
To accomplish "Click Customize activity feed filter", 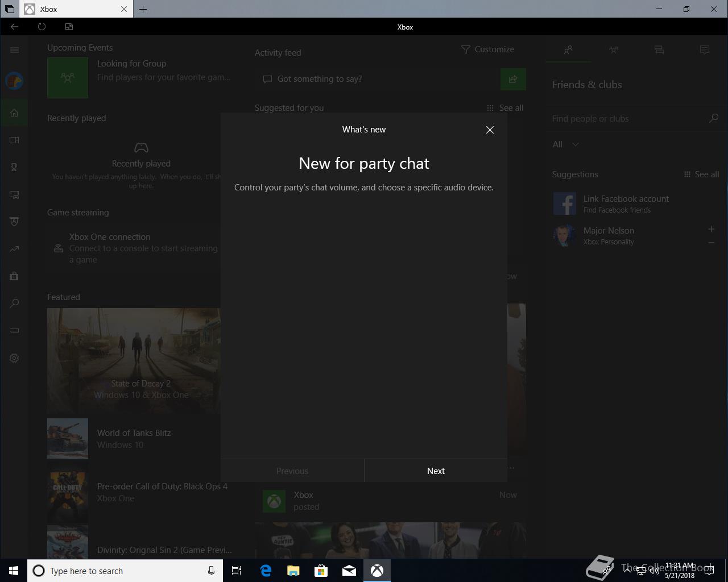I will coord(487,49).
